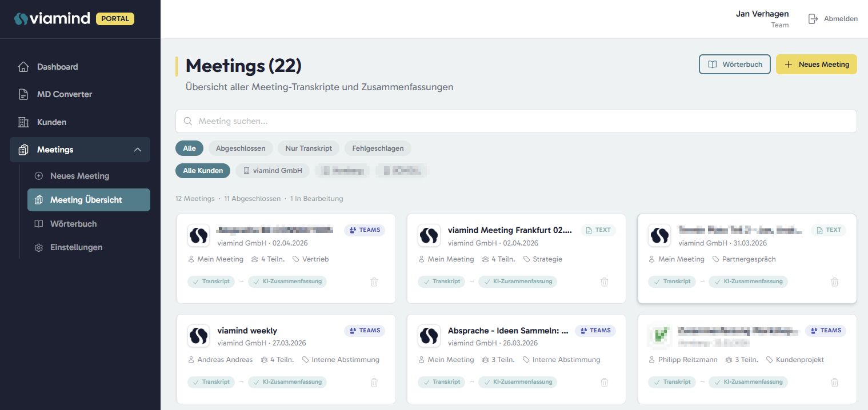Show only Fehlgeschlagen meetings
Image resolution: width=868 pixels, height=410 pixels.
(x=378, y=148)
